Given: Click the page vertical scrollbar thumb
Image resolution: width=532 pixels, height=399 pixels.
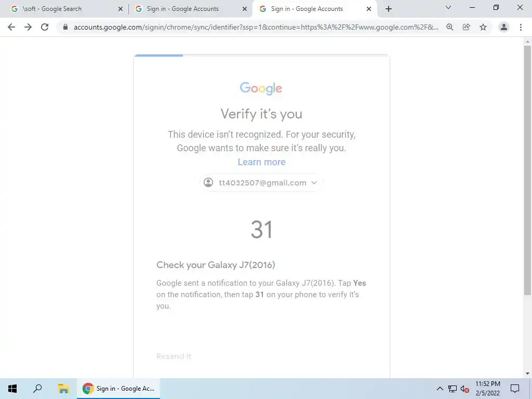Looking at the screenshot, I should point(527,170).
